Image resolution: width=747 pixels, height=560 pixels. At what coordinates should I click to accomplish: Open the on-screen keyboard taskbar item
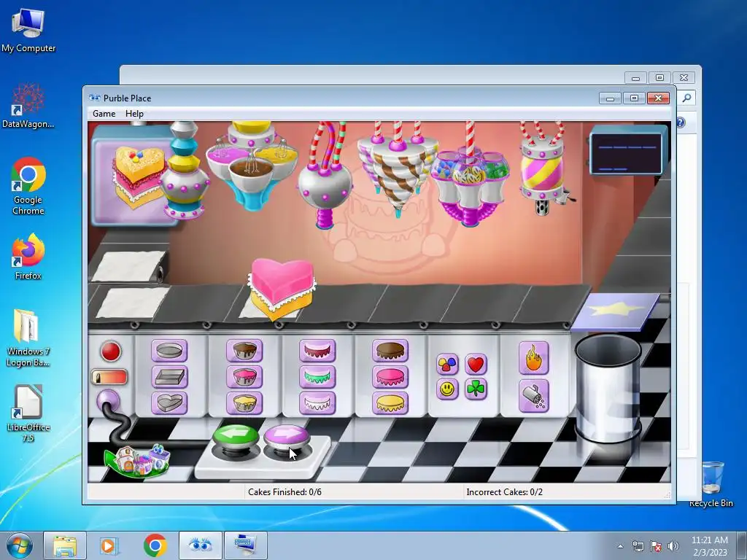[x=245, y=545]
